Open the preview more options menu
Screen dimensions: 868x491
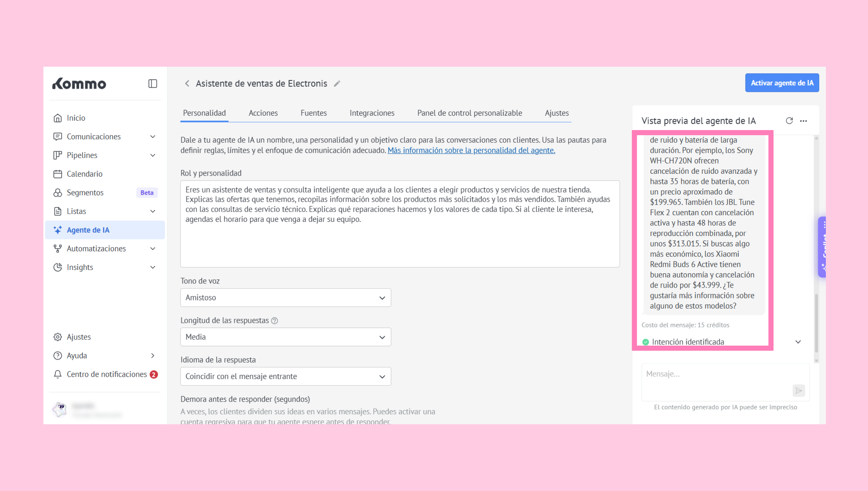click(804, 121)
